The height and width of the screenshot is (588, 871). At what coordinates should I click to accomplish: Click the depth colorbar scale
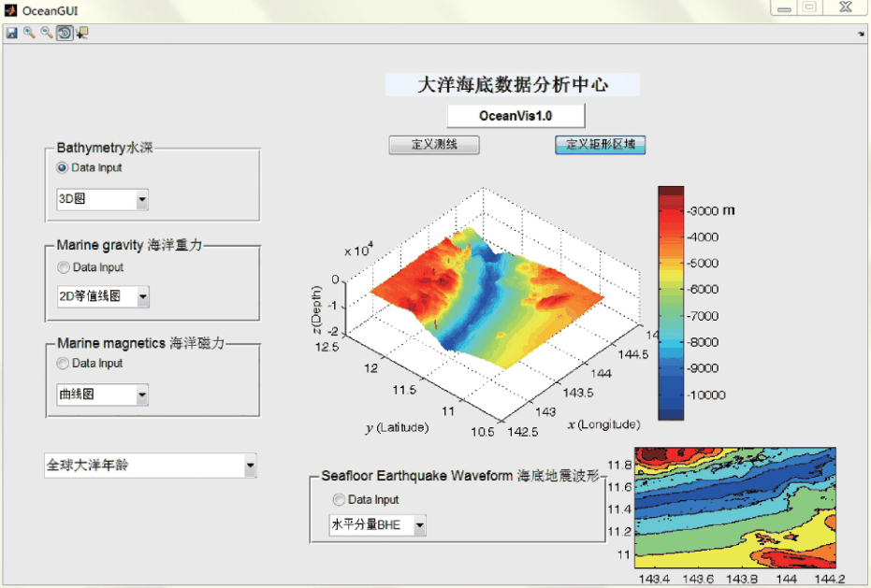click(x=669, y=299)
